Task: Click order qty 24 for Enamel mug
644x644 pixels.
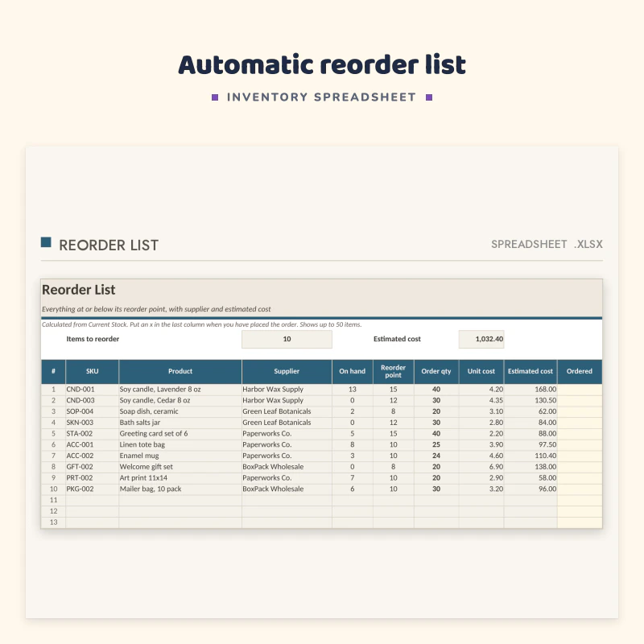Action: click(x=436, y=456)
